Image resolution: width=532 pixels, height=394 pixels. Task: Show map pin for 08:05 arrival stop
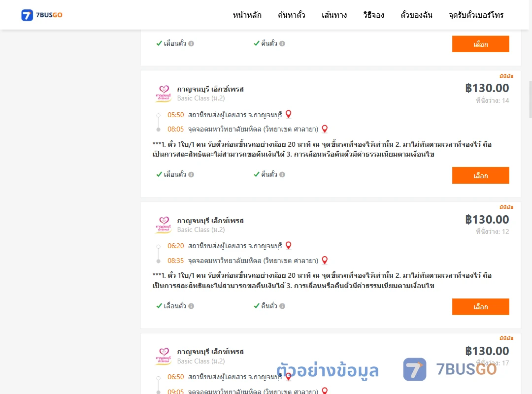tap(325, 129)
